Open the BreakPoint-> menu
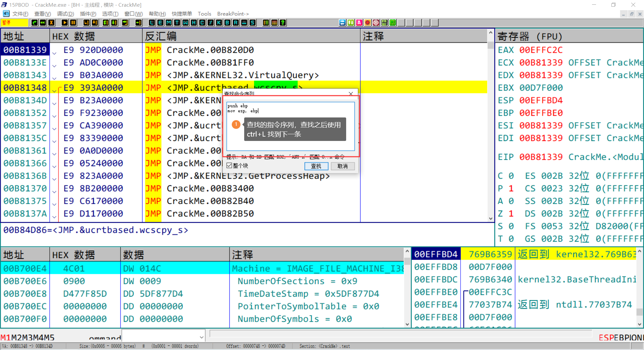Image resolution: width=644 pixels, height=350 pixels. (233, 14)
